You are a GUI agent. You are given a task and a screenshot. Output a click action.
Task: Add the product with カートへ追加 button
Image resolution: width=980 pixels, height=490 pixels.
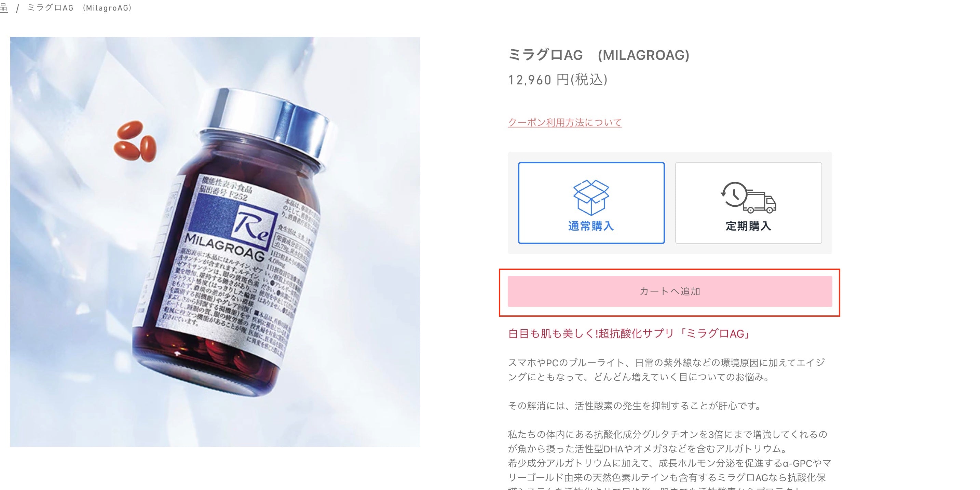pos(670,291)
